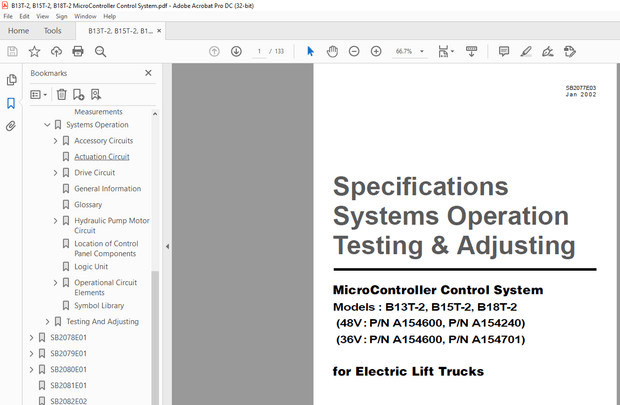Screen dimensions: 620x405
Task: Expand the SB2079E01 bookmark
Action: pos(31,354)
